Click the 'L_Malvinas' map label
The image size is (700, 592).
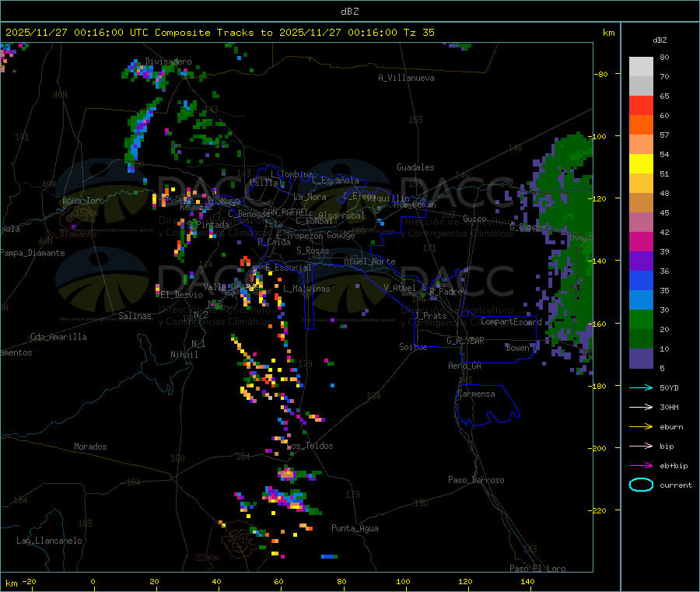click(x=306, y=289)
